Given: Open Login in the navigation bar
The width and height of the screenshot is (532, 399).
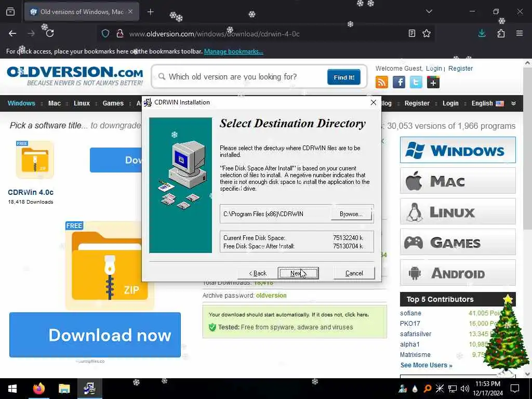Looking at the screenshot, I should tap(450, 103).
